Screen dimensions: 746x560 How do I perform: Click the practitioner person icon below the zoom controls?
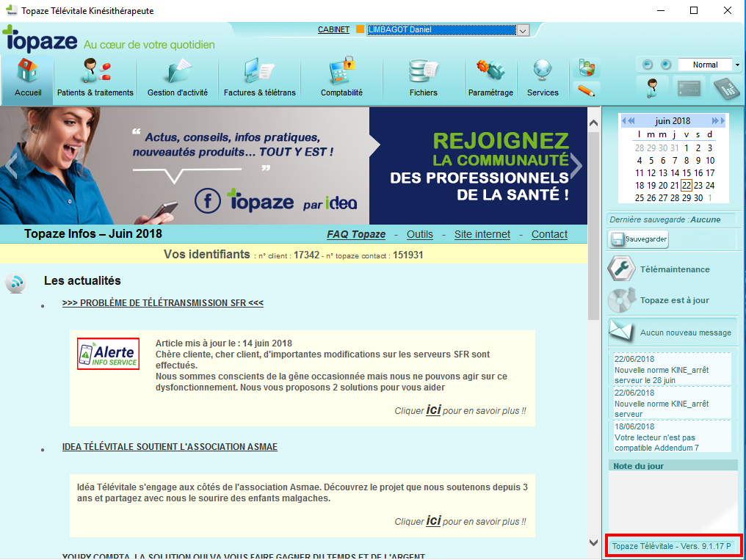coord(652,88)
